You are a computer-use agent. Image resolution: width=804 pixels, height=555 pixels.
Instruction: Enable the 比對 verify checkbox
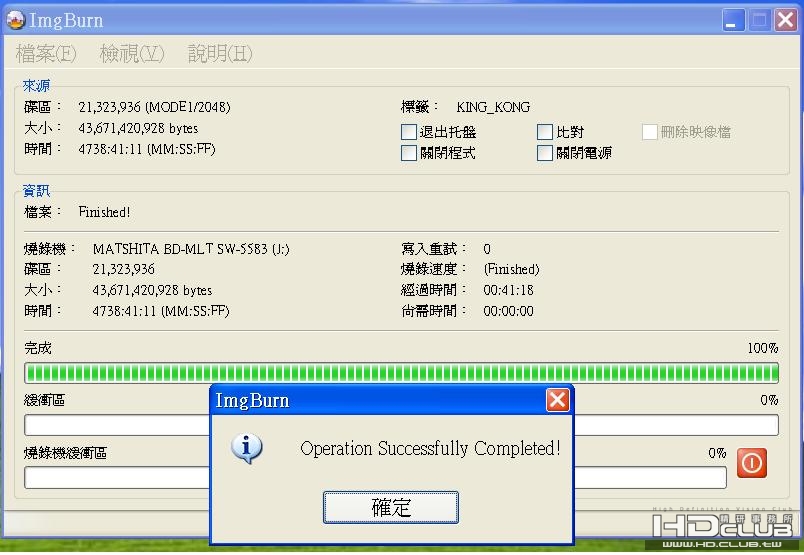coord(545,132)
